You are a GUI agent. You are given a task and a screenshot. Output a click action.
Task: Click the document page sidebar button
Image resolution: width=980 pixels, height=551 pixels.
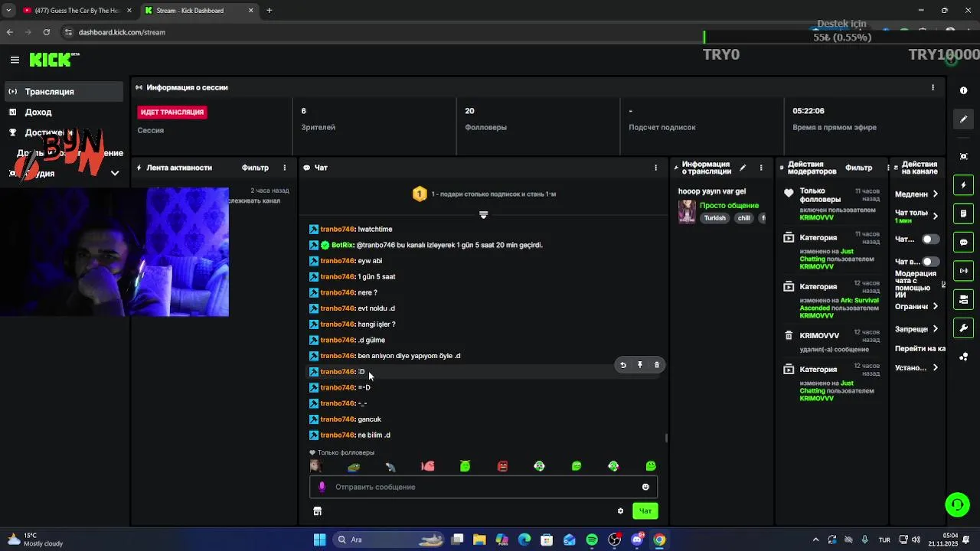tap(963, 214)
